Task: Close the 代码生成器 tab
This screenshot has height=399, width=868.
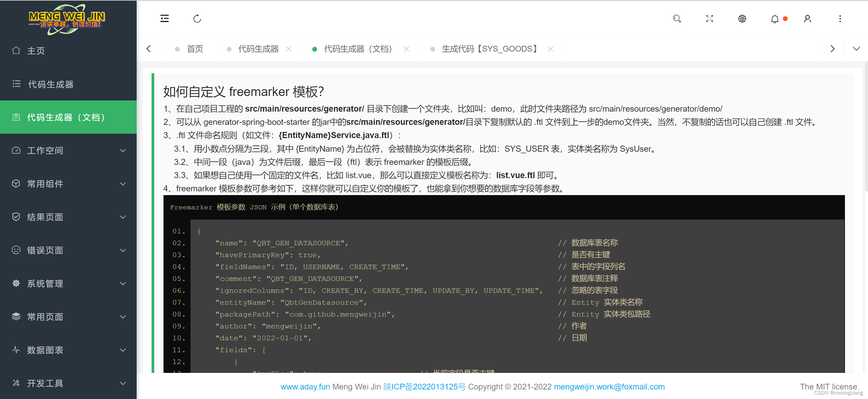Action: [x=289, y=49]
